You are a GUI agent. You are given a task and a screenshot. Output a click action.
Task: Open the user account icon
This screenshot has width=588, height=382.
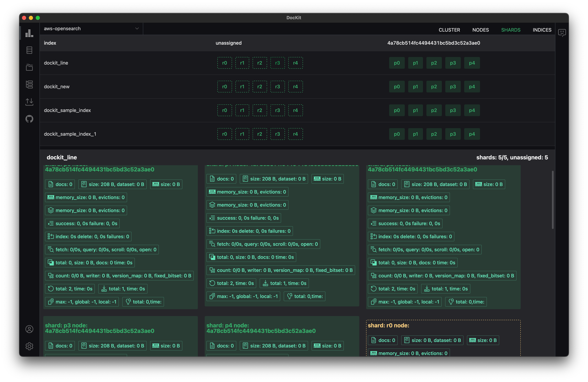[29, 329]
